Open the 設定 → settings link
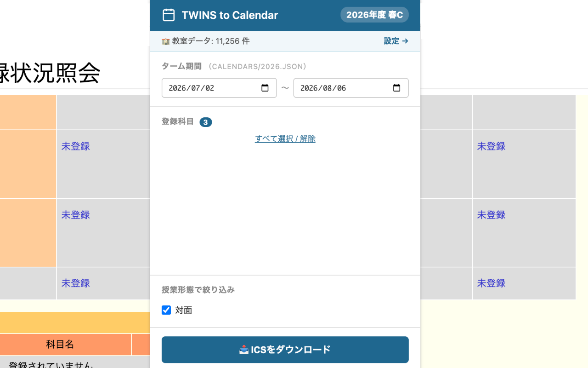The image size is (588, 368). (x=396, y=41)
